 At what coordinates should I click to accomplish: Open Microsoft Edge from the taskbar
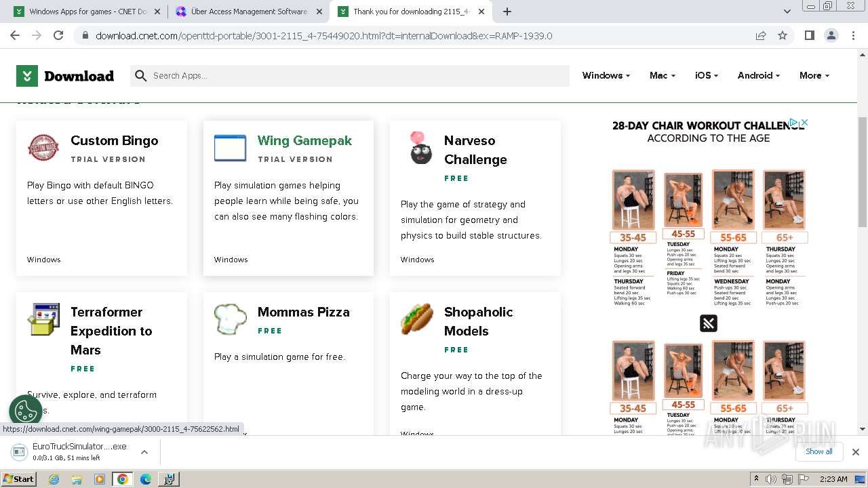click(x=145, y=479)
